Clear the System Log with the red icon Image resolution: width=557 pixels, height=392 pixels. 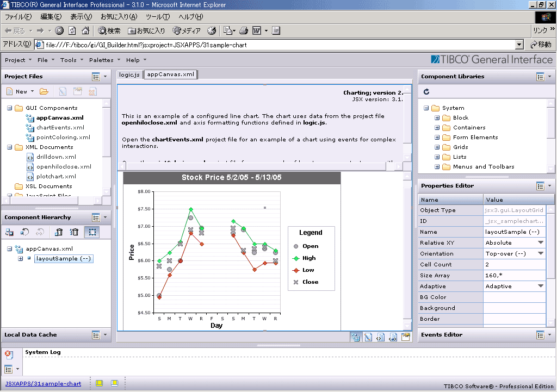[x=9, y=354]
